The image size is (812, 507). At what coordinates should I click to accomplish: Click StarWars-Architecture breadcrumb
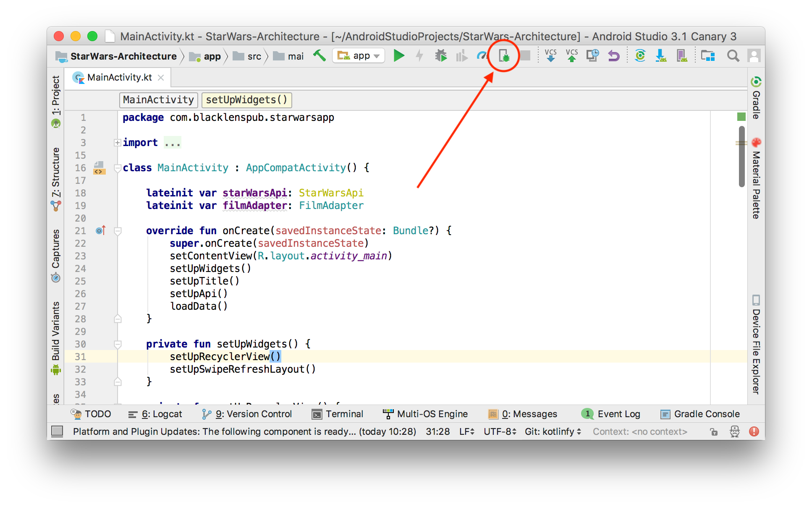[x=116, y=56]
